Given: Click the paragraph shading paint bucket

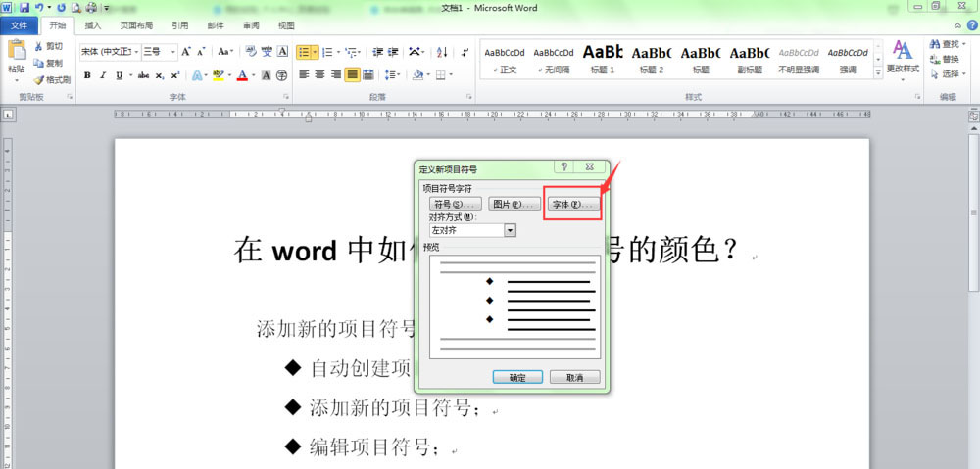Looking at the screenshot, I should [417, 75].
